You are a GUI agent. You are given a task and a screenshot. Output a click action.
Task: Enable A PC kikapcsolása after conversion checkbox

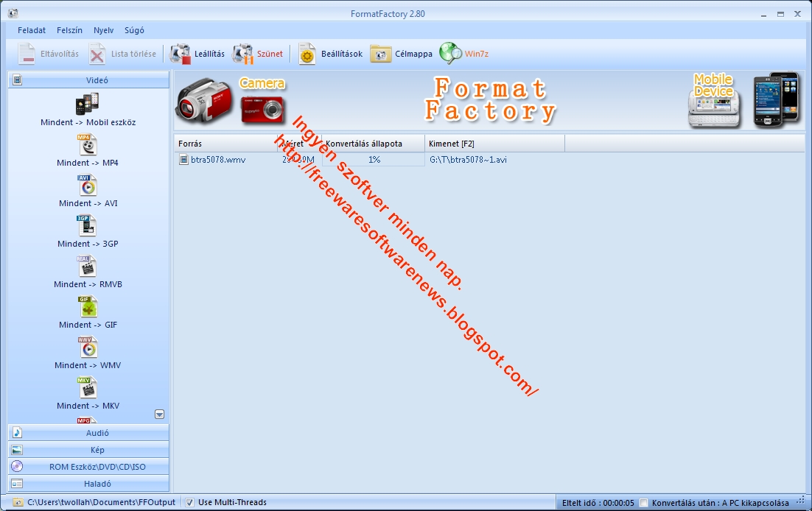(x=644, y=503)
